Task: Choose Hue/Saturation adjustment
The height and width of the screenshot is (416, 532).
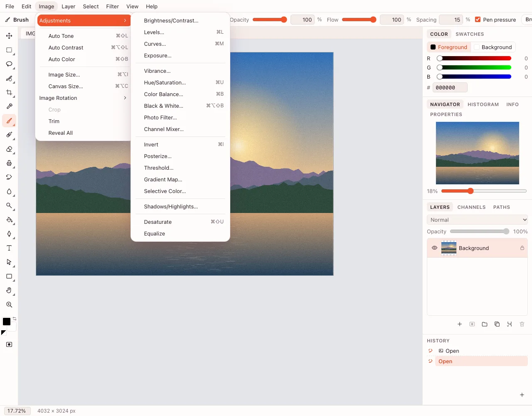Action: 180,82
